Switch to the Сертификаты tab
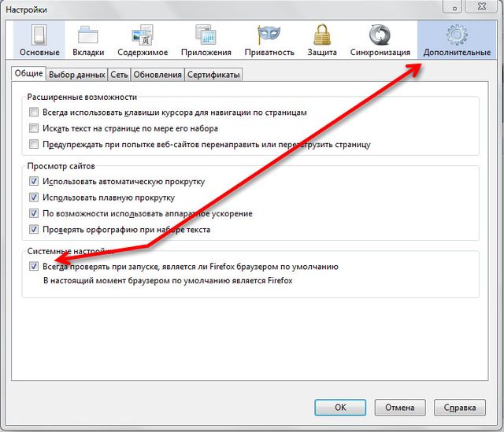 pyautogui.click(x=213, y=75)
